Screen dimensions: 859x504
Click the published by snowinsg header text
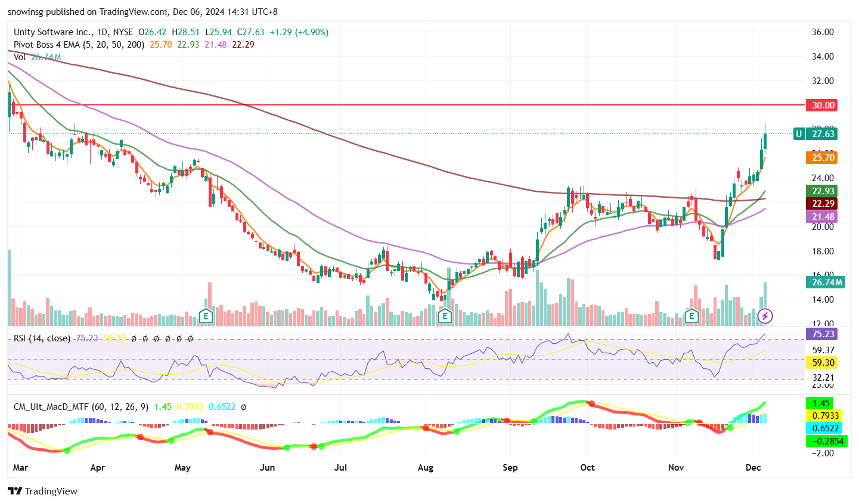tap(142, 11)
